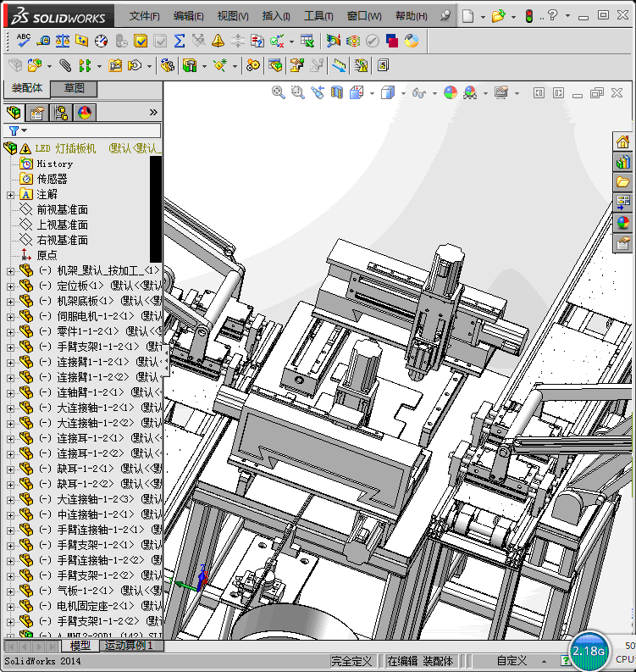This screenshot has height=672, width=636.
Task: Open Mass Properties balance-scale icon
Action: tap(63, 41)
